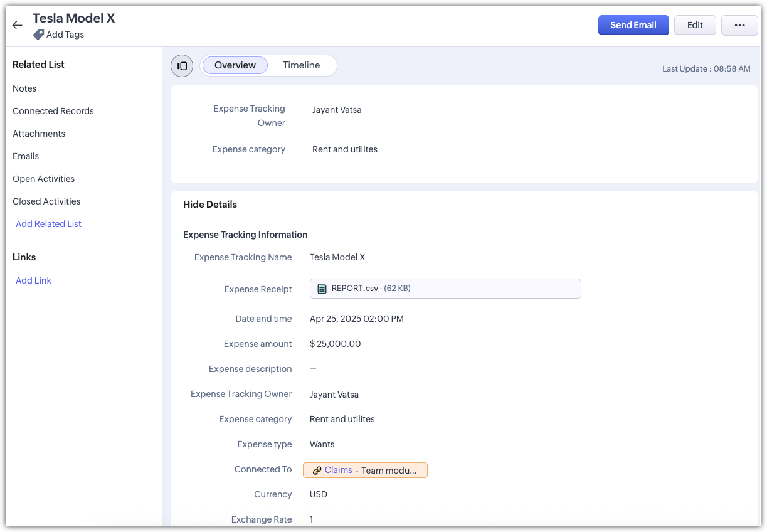Go to Connected Records related list
The image size is (767, 532).
(53, 111)
